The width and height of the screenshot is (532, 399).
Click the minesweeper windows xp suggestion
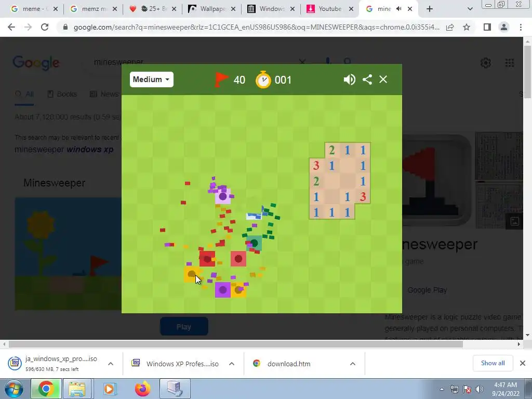pyautogui.click(x=64, y=149)
